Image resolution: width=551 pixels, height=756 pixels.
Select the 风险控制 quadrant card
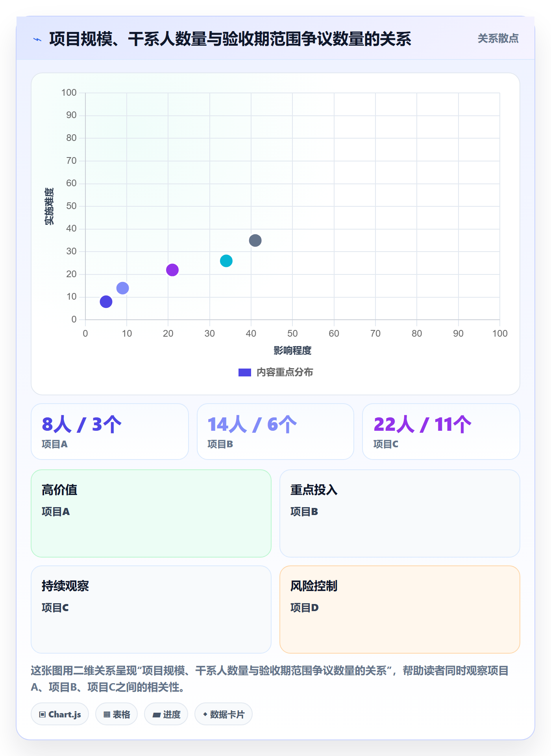coord(400,610)
